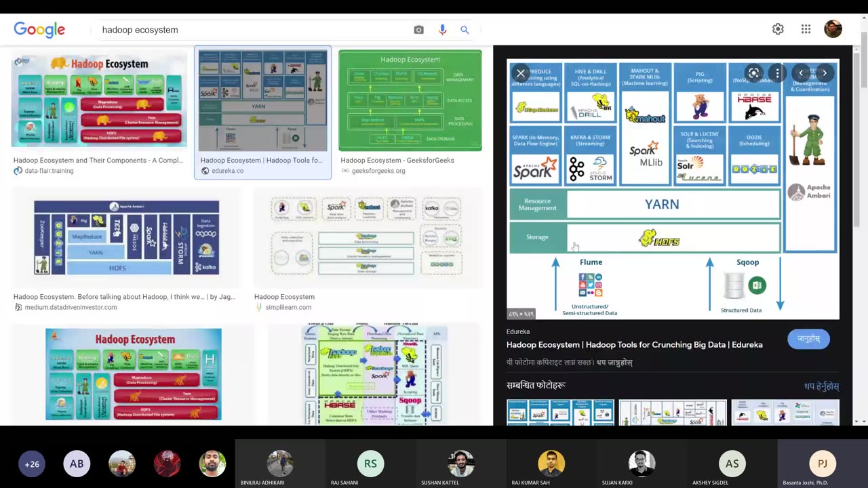868x488 pixels.
Task: Go to the next image in the preview
Action: coord(825,73)
